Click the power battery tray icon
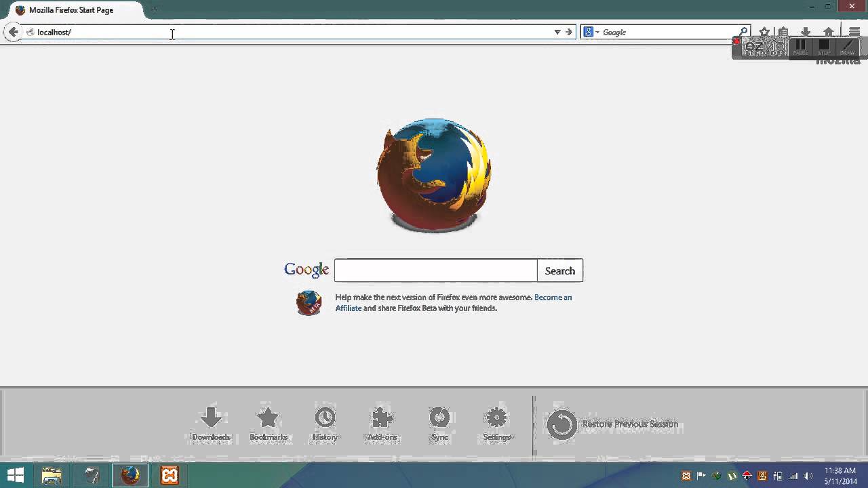Image resolution: width=868 pixels, height=488 pixels. [x=778, y=476]
